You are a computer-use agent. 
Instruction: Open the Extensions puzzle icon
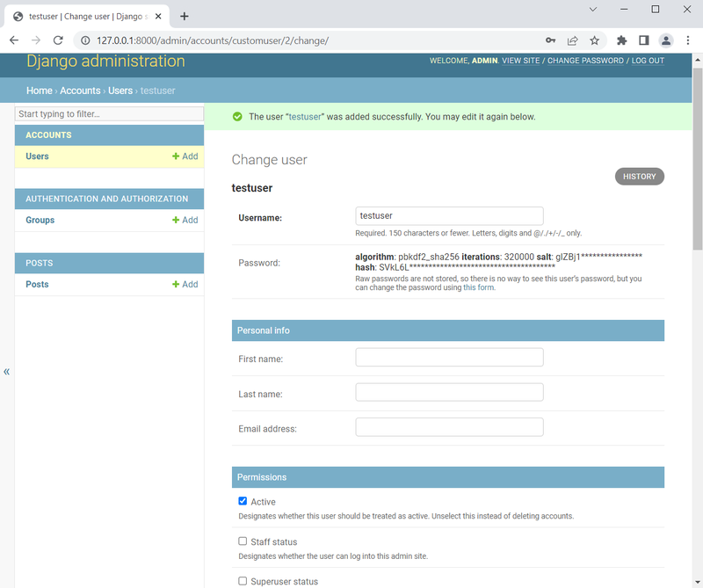(x=621, y=40)
